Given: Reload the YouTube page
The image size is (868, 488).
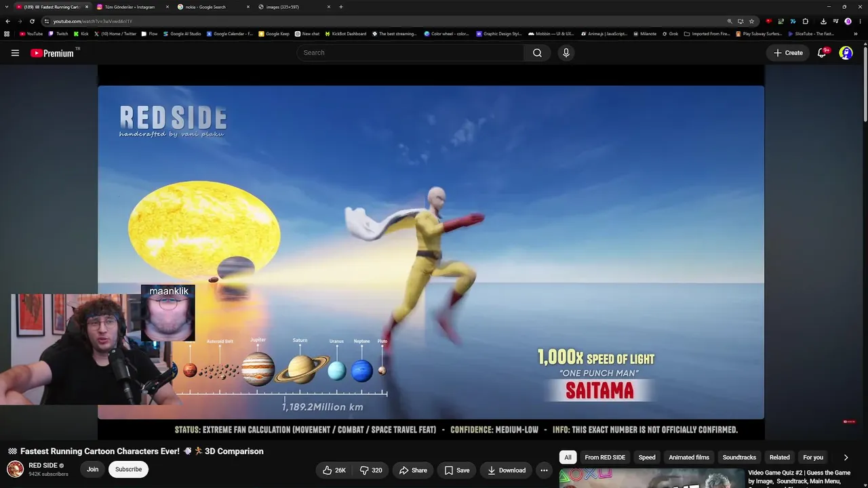Looking at the screenshot, I should click(x=32, y=21).
